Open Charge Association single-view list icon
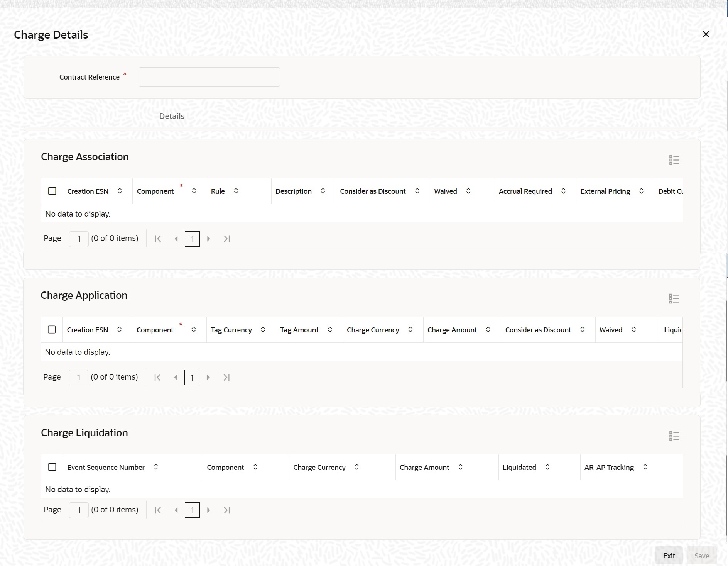 (674, 160)
